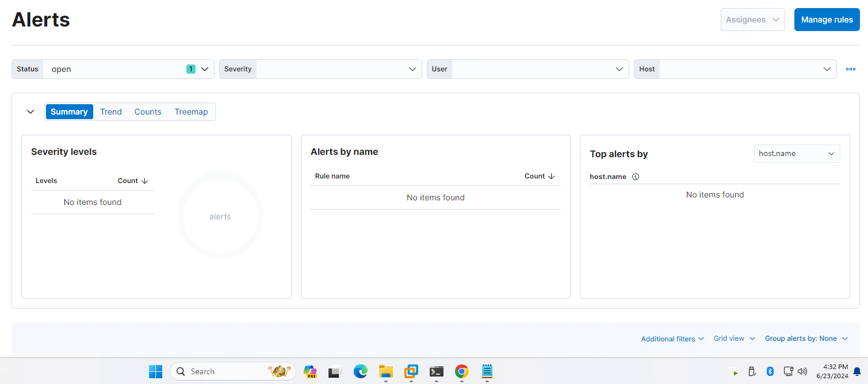The width and height of the screenshot is (868, 384).
Task: Change the Top alerts by host.name dropdown
Action: [797, 154]
